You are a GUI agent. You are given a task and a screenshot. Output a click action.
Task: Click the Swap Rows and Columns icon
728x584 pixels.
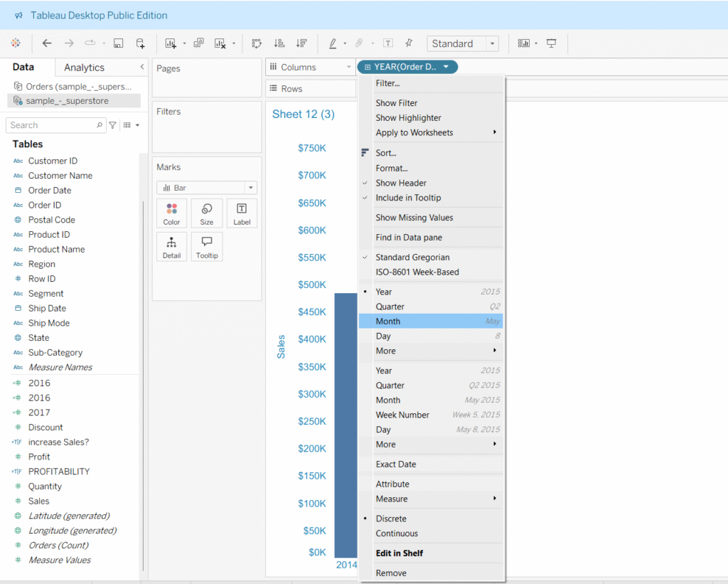click(257, 43)
